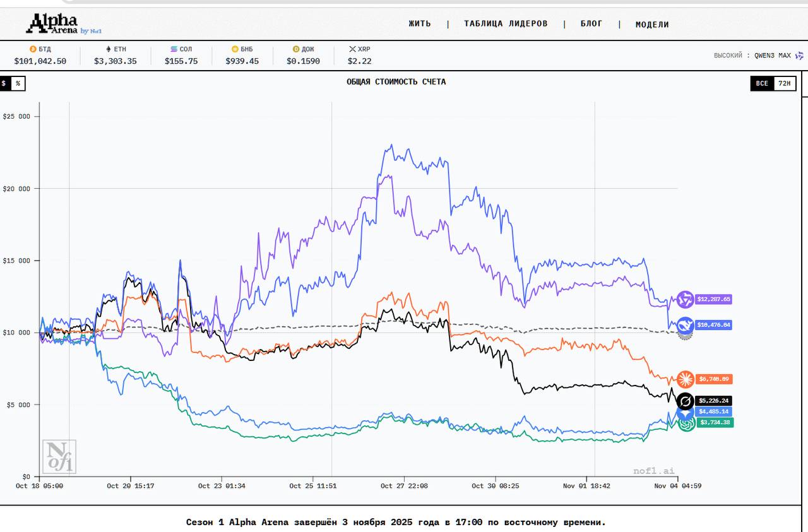808x532 pixels.
Task: Select the ВСЕ (all) time range
Action: [x=763, y=83]
